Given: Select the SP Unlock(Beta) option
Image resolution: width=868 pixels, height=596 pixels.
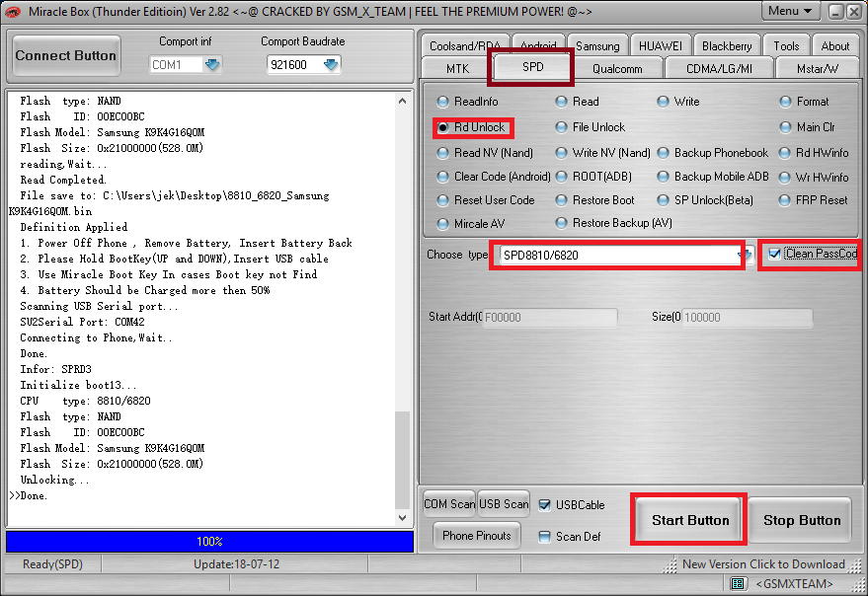Looking at the screenshot, I should pyautogui.click(x=705, y=200).
